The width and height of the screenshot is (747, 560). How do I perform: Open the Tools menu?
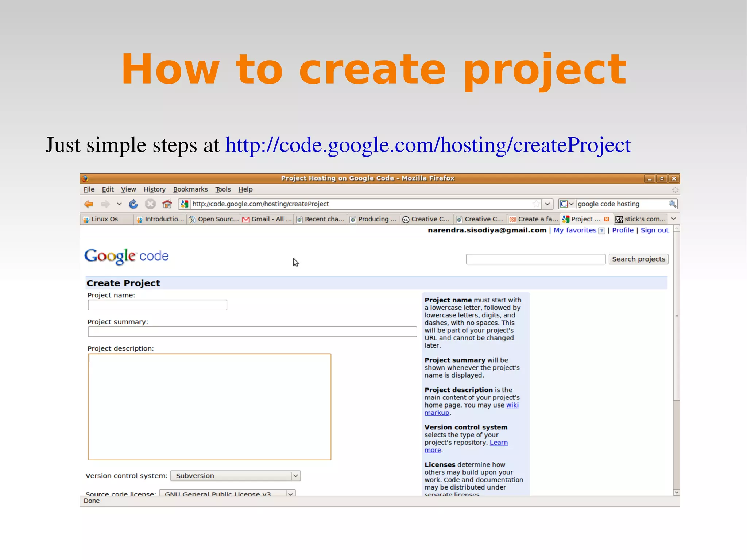tap(223, 189)
